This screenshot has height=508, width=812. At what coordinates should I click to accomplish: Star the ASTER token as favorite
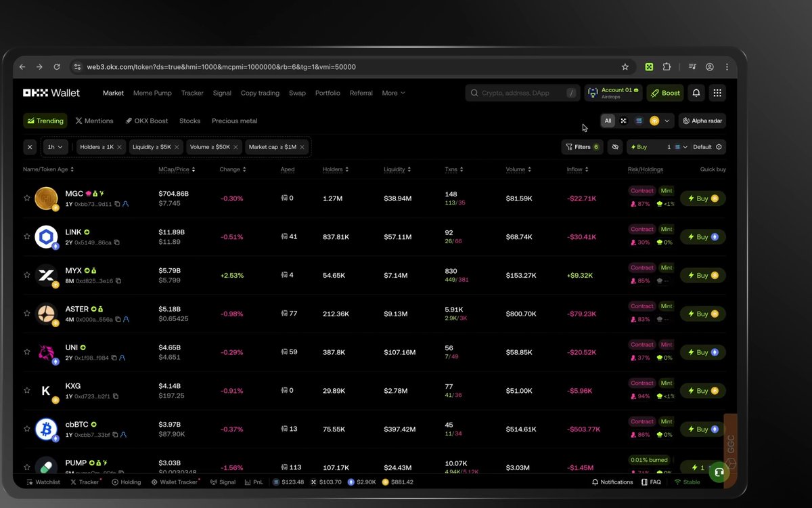coord(27,314)
